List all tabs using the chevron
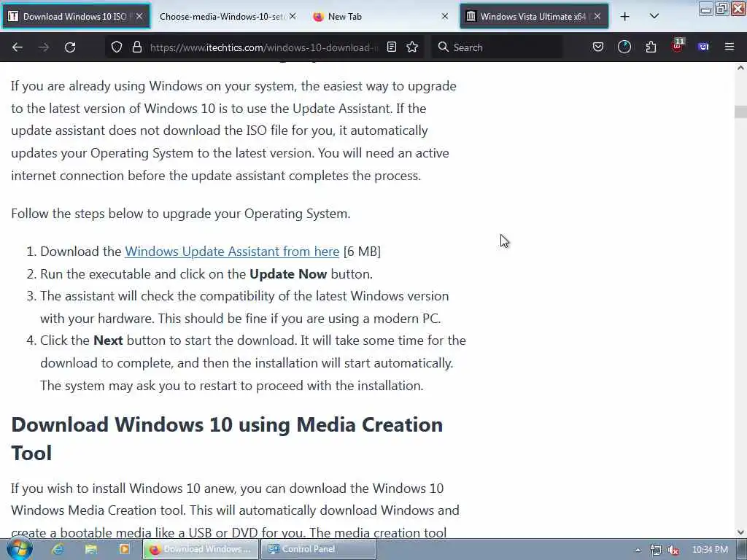Viewport: 747px width, 560px height. pos(654,16)
